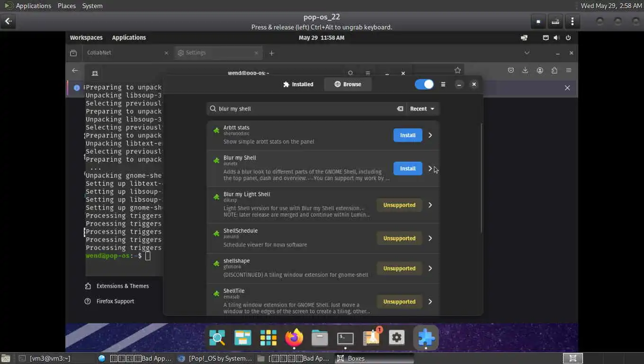The height and width of the screenshot is (364, 644).
Task: Open the guest volume indicator
Action: point(557,37)
